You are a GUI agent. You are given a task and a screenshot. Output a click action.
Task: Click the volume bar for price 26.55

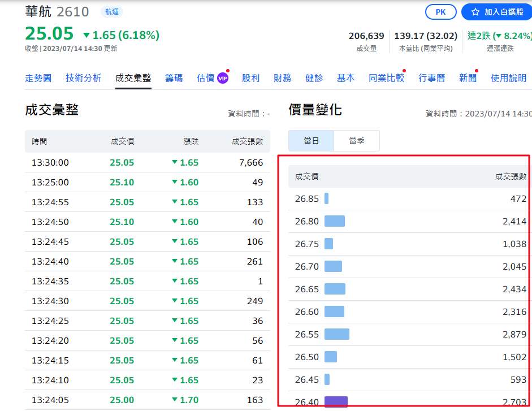pyautogui.click(x=337, y=334)
